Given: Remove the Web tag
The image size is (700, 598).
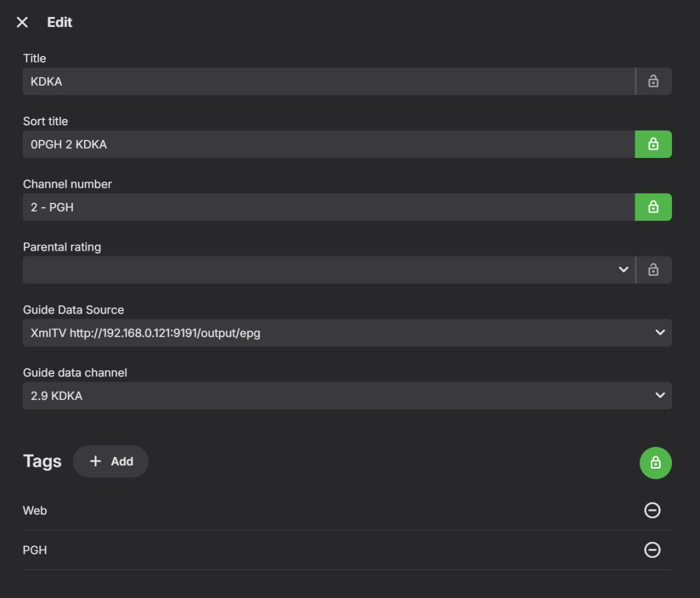Looking at the screenshot, I should [x=652, y=511].
